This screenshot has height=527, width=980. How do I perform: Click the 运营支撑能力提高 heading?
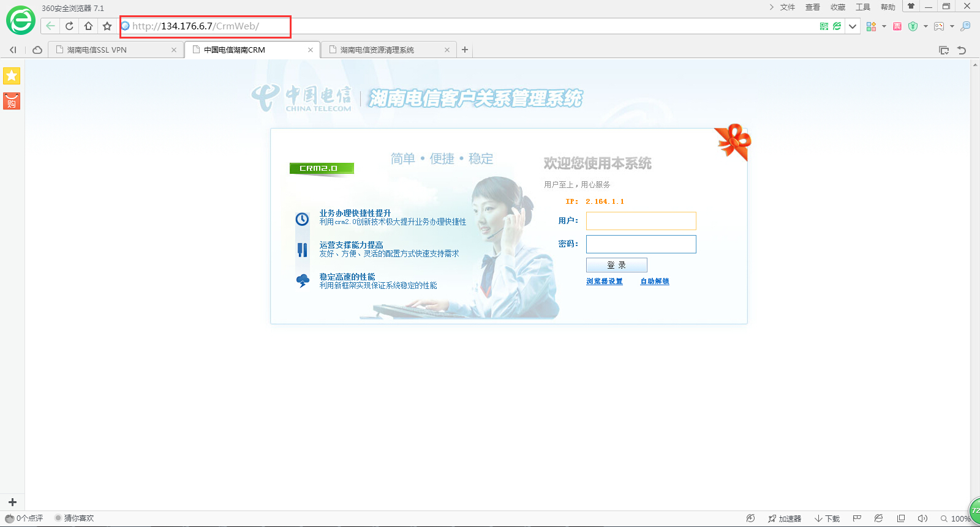coord(351,245)
